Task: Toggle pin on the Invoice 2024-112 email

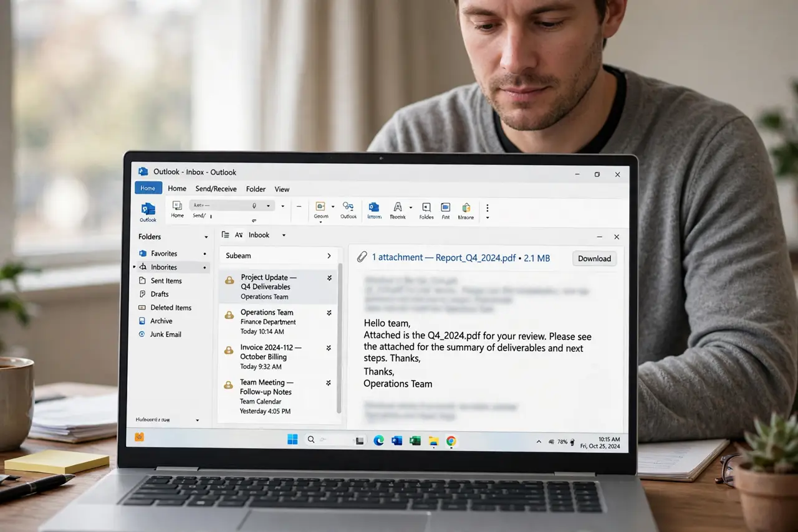Action: click(329, 348)
